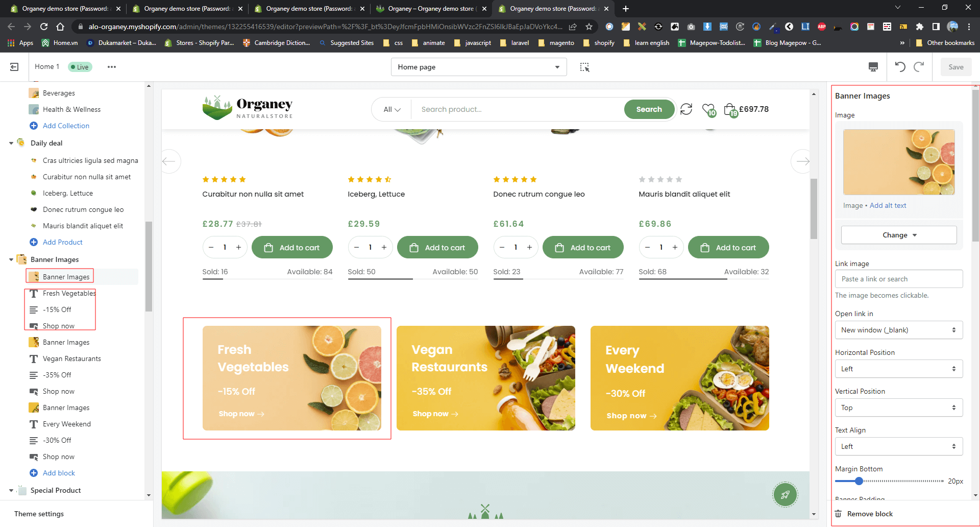Collapse the Banner Images section tree
The image size is (980, 527).
11,260
